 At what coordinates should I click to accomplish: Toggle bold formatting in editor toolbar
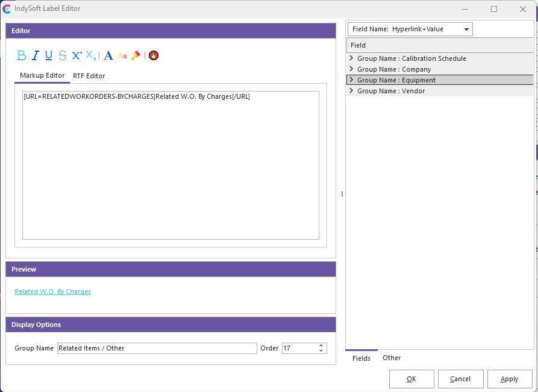[x=22, y=55]
